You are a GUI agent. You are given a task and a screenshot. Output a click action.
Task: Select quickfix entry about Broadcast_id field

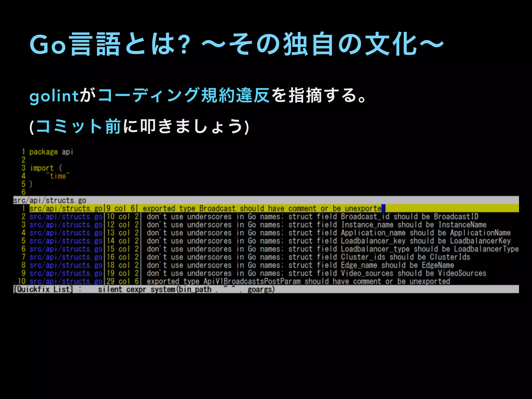point(266,216)
